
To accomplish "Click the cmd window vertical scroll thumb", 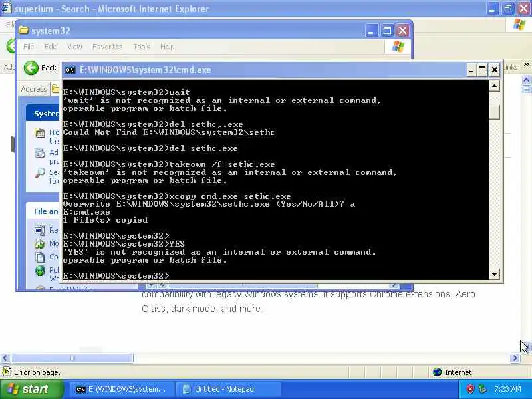I will [495, 112].
